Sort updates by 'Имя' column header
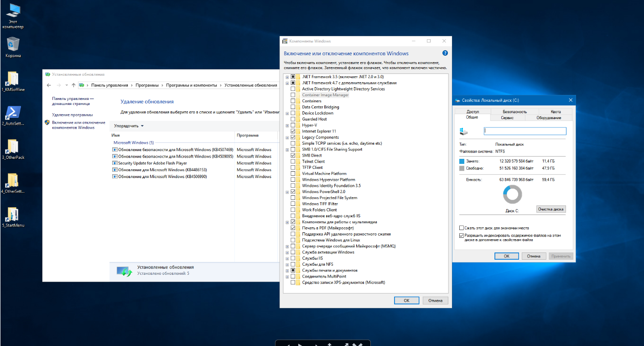The height and width of the screenshot is (346, 644). coord(172,135)
